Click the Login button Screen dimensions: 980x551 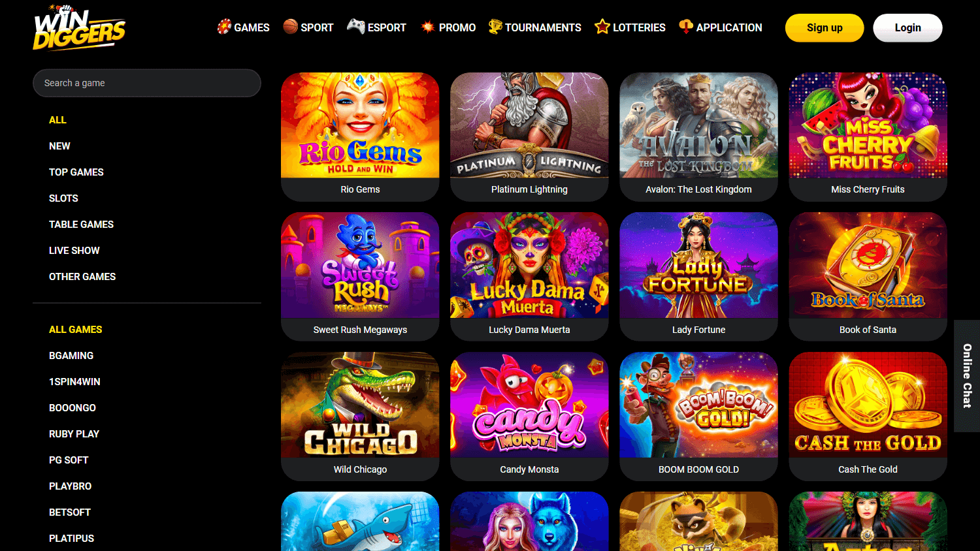(x=907, y=27)
